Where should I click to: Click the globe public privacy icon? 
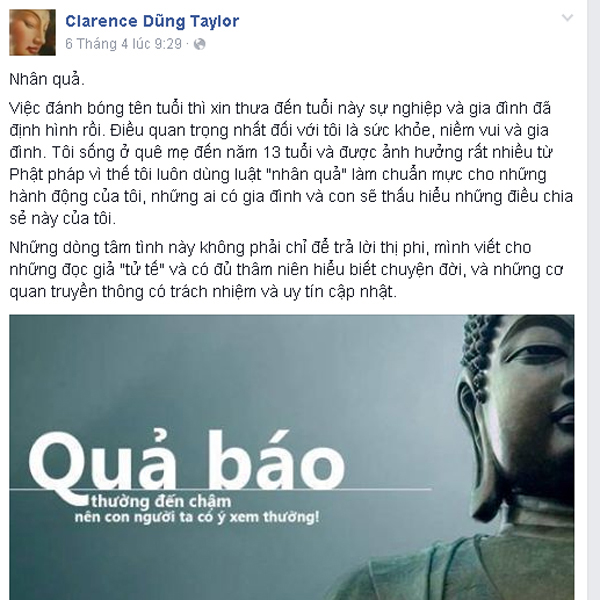click(199, 44)
